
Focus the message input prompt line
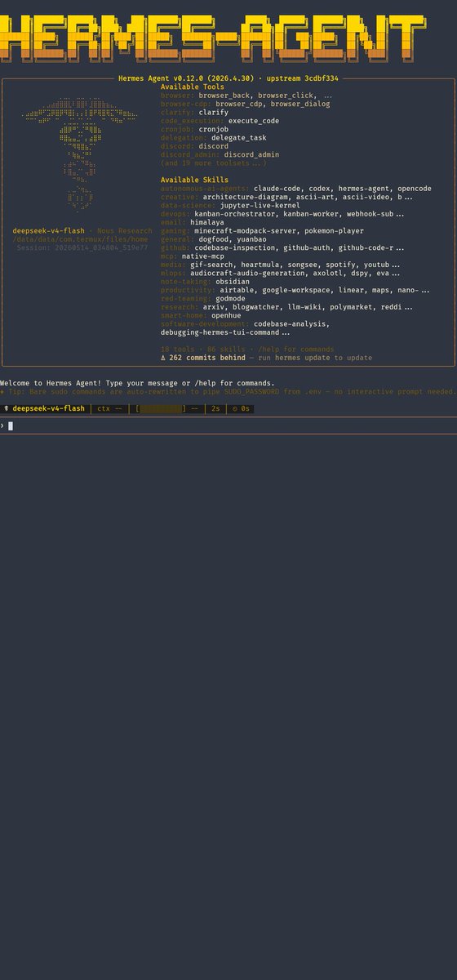(x=228, y=425)
